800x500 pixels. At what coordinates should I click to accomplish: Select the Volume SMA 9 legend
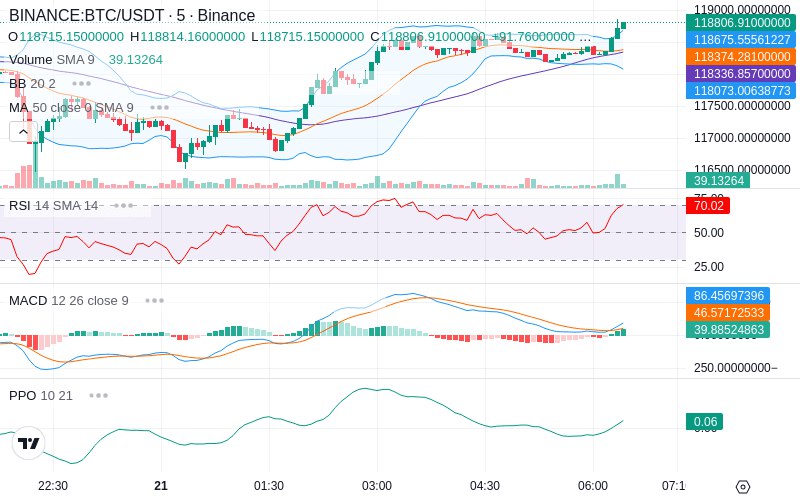[x=52, y=60]
